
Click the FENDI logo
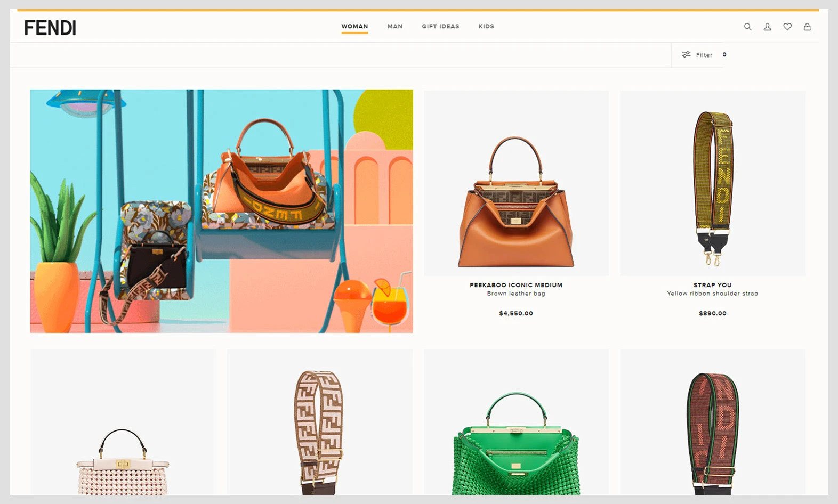click(50, 28)
